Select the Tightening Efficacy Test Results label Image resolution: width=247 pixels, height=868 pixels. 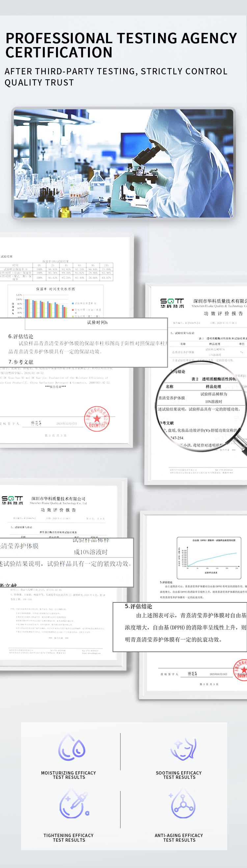tap(69, 837)
